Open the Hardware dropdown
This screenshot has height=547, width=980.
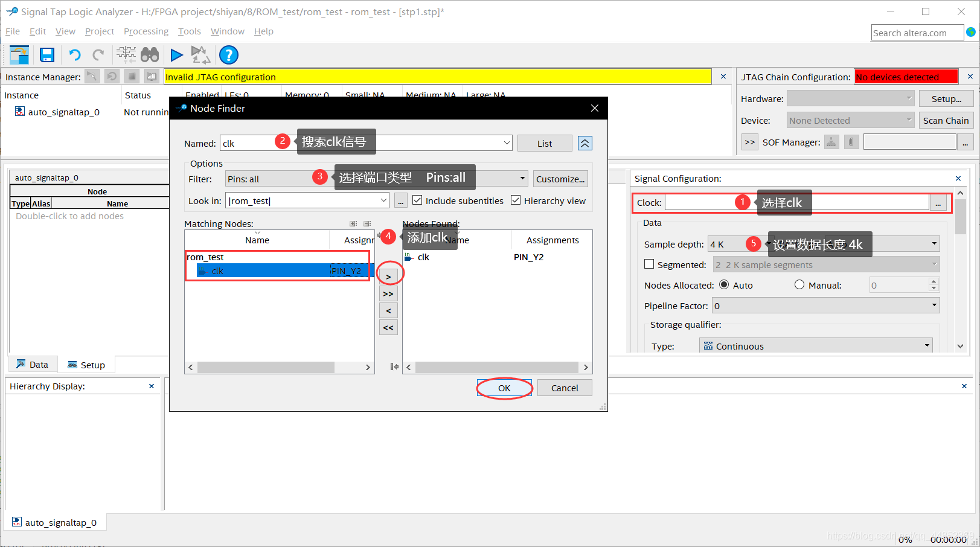850,98
